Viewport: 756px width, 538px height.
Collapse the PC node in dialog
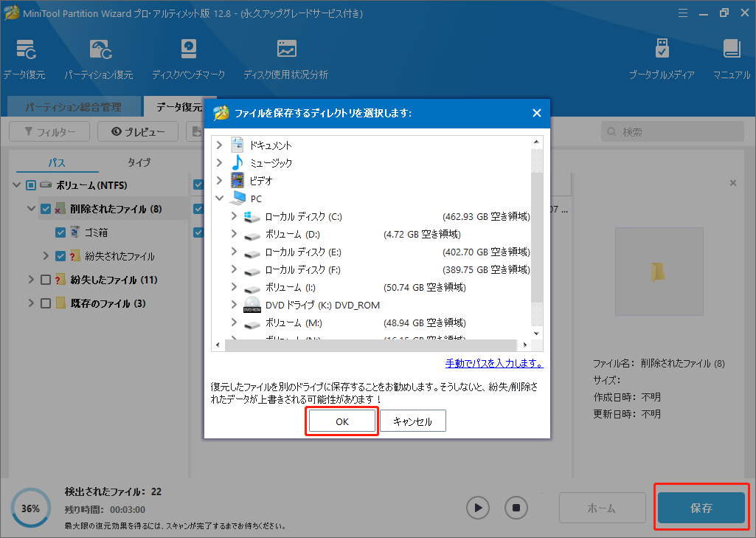219,198
